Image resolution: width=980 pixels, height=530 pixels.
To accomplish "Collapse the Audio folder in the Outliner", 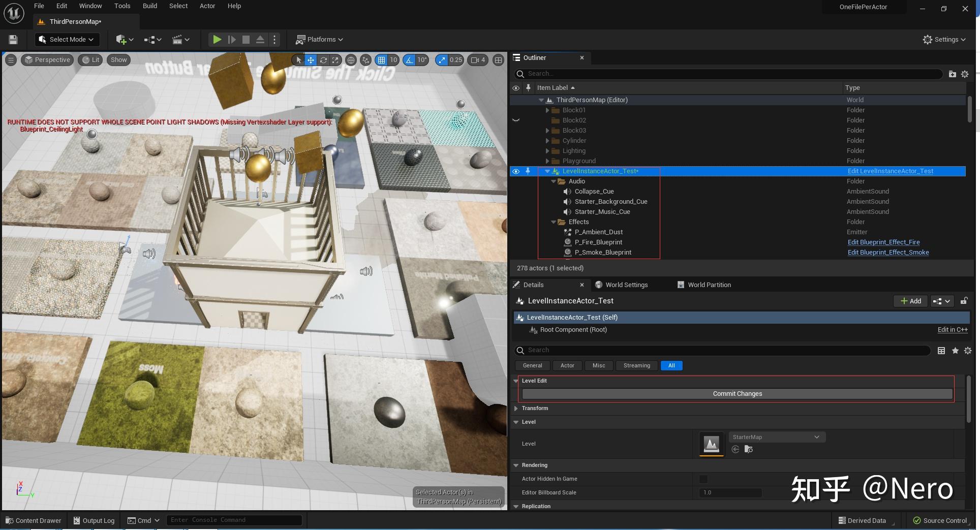I will pyautogui.click(x=554, y=181).
